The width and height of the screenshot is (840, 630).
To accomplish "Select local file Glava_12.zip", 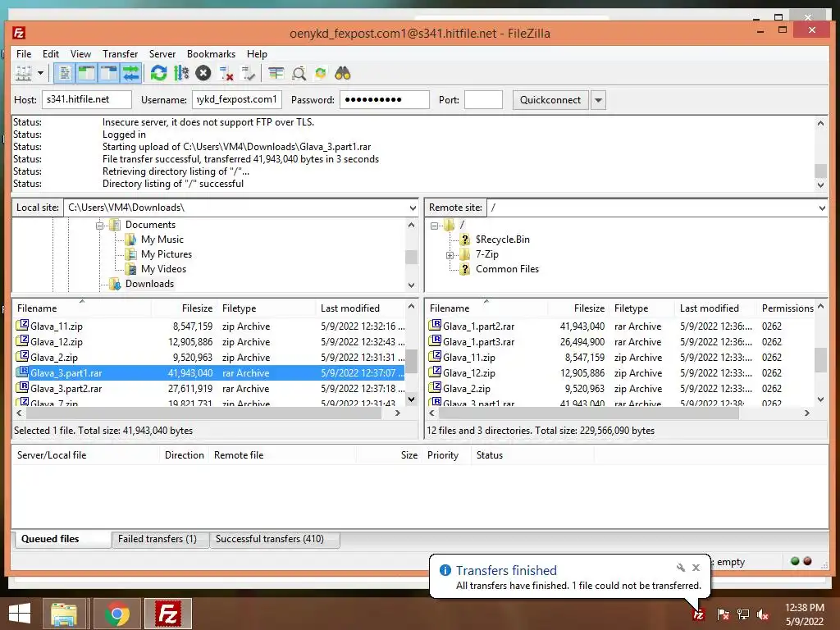I will pos(57,342).
